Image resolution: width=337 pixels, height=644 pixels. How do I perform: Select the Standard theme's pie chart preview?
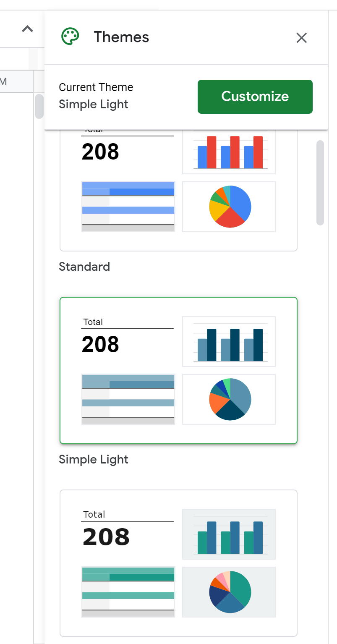click(229, 207)
